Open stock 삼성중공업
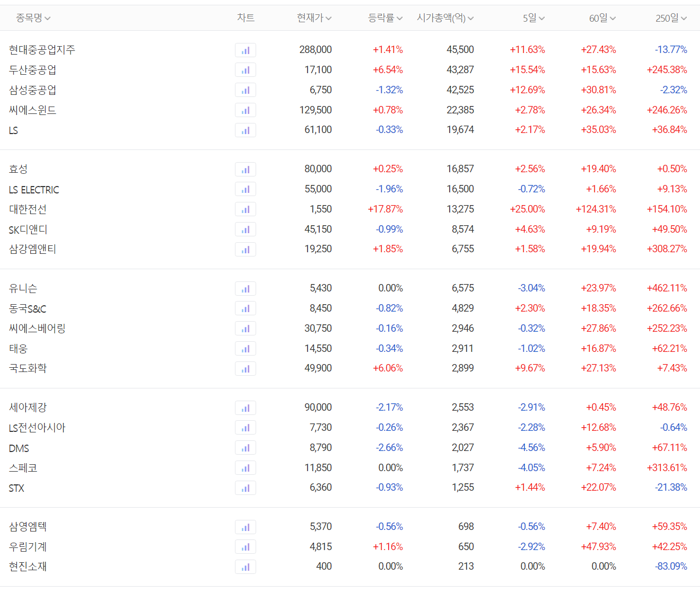Viewport: 700px width, 593px height. tap(32, 90)
